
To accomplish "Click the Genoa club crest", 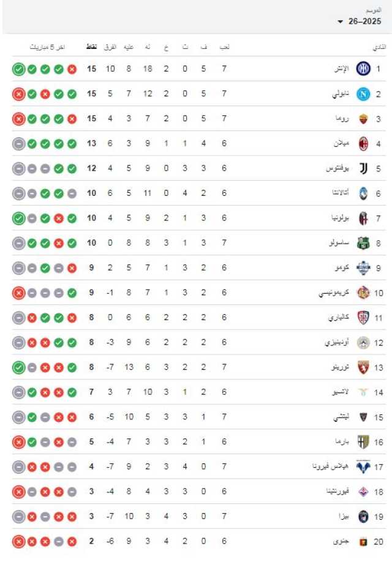I will pyautogui.click(x=363, y=541).
